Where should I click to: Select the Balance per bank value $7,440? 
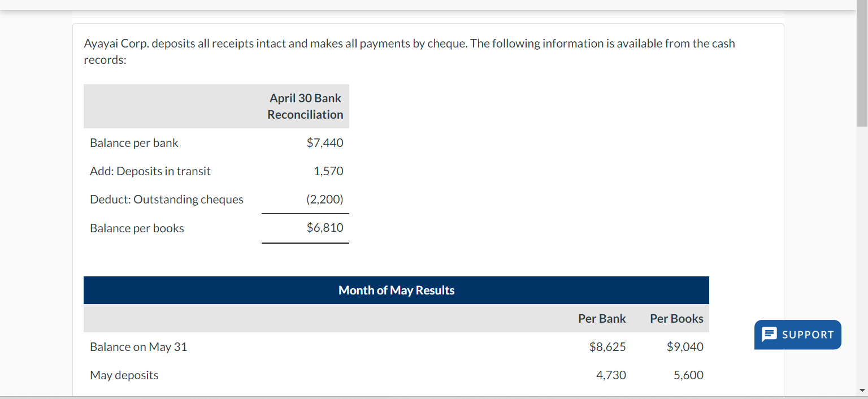[325, 143]
